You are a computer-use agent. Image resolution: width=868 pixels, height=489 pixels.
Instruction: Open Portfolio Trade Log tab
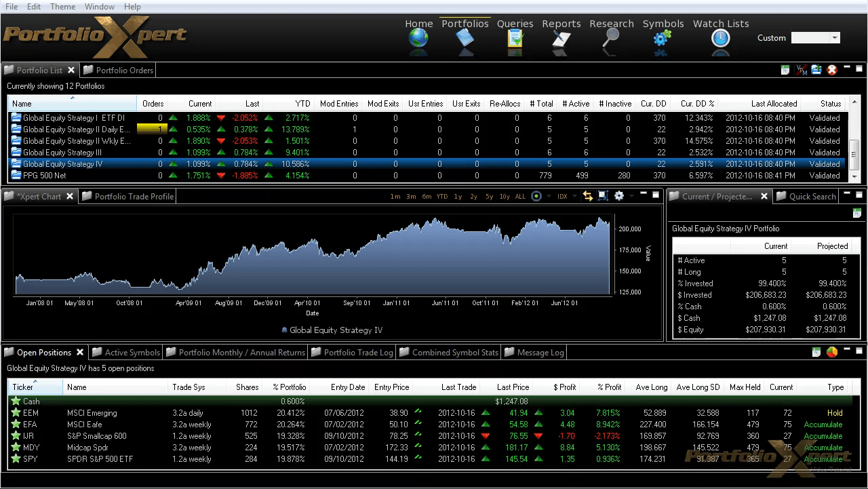tap(352, 353)
